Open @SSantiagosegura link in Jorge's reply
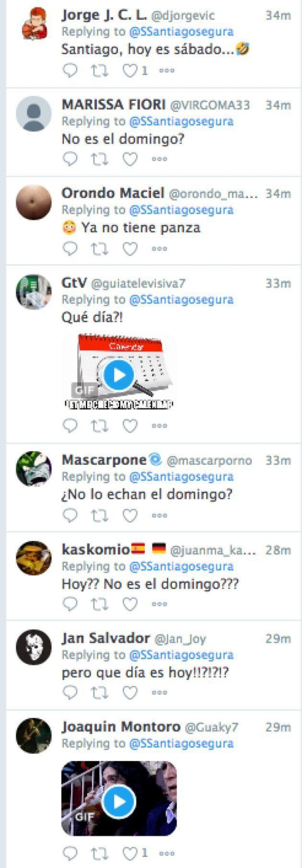This screenshot has height=868, width=302. coord(181,32)
